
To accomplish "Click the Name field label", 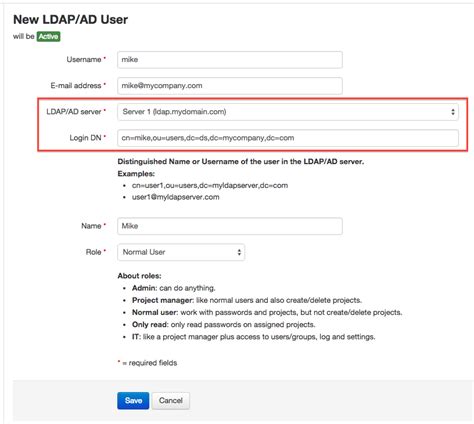I will click(x=91, y=226).
